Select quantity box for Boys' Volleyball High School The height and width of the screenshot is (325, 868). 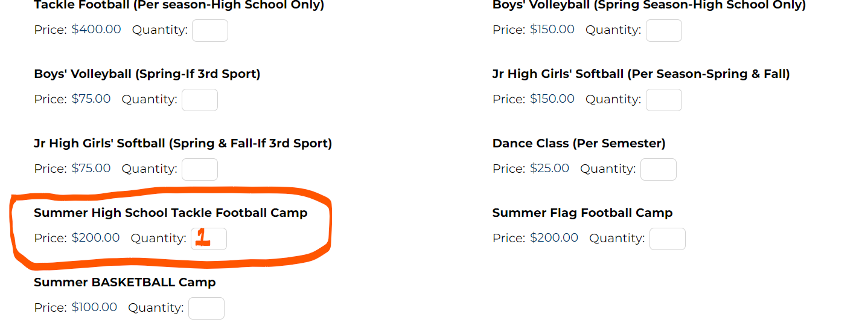[664, 30]
